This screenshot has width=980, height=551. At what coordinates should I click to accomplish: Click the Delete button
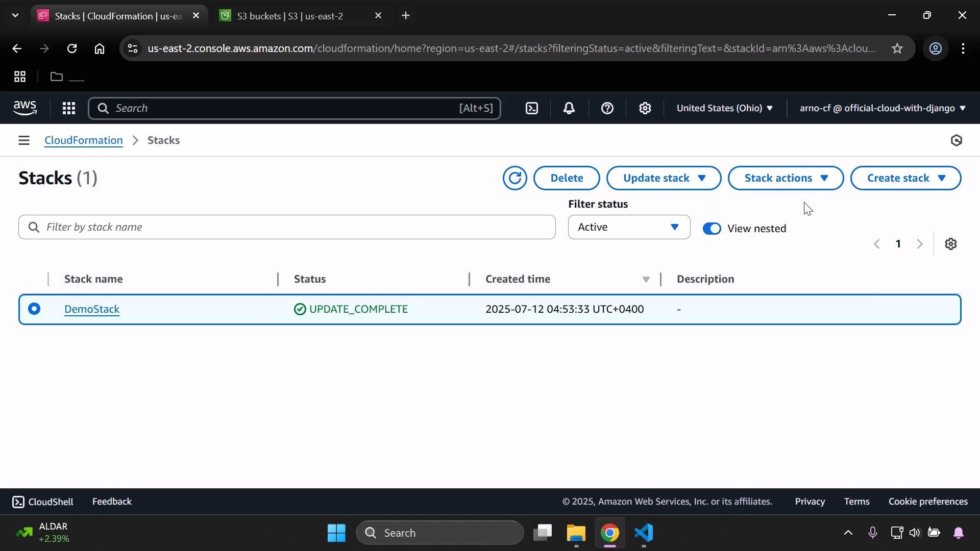point(567,178)
